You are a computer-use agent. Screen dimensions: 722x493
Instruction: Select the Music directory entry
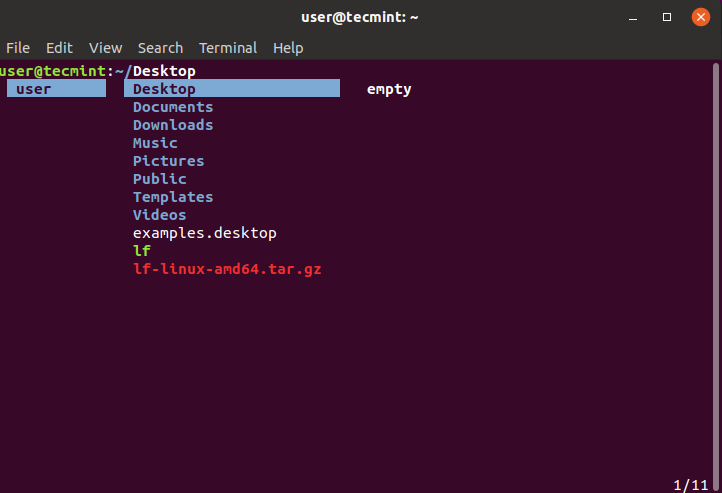(155, 143)
